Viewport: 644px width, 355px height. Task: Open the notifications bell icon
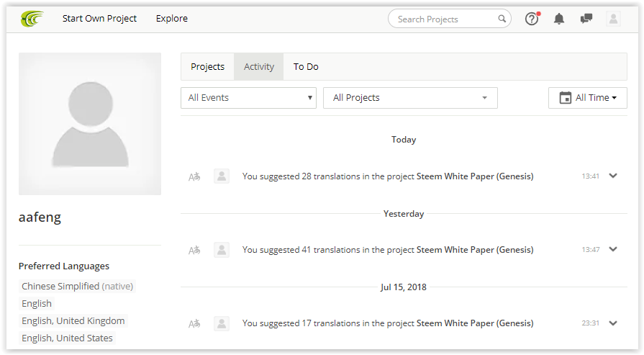pos(559,19)
